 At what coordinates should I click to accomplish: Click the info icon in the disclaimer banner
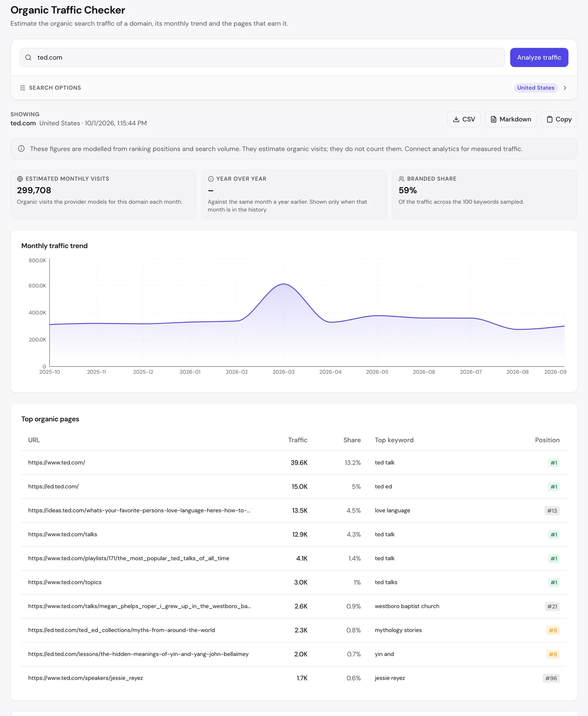point(21,149)
